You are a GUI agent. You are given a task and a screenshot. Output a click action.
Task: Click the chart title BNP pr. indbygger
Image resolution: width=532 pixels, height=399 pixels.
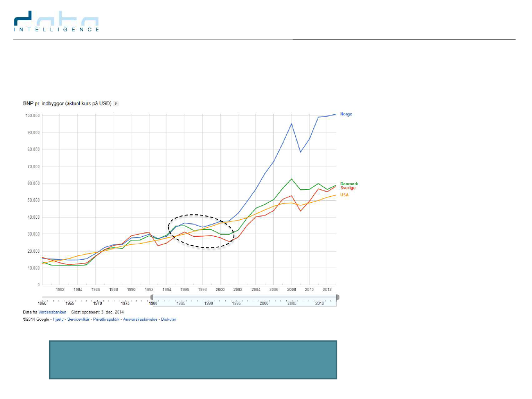point(66,104)
